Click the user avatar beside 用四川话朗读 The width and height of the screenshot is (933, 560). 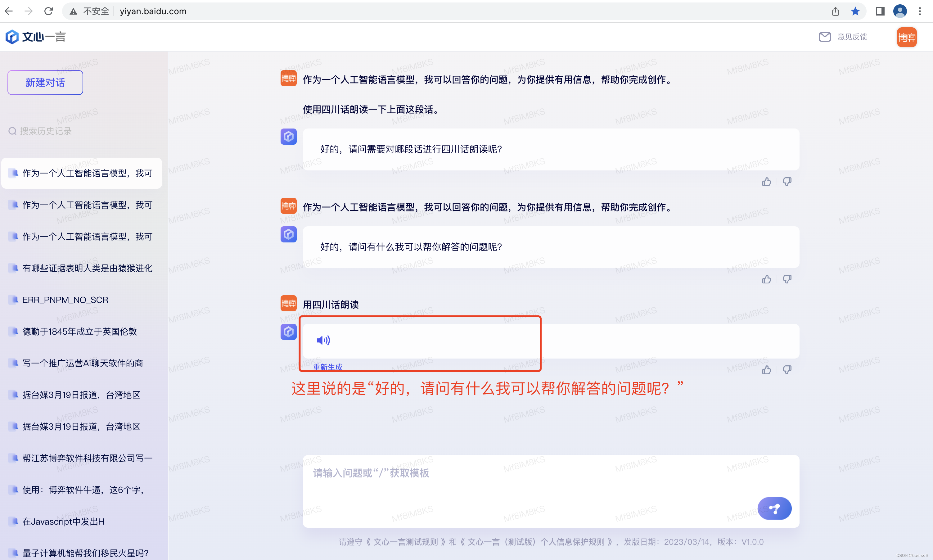coord(288,303)
